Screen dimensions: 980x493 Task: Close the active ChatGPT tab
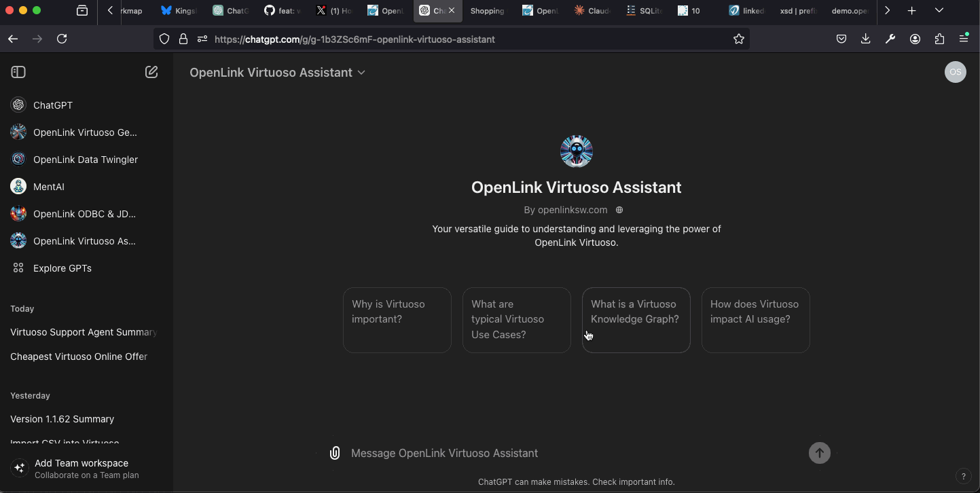coord(452,11)
